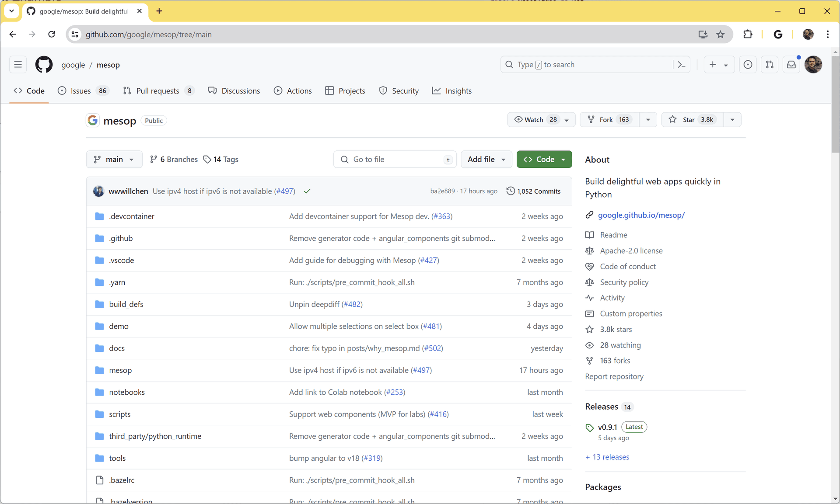View 6 Branches link

tap(174, 159)
